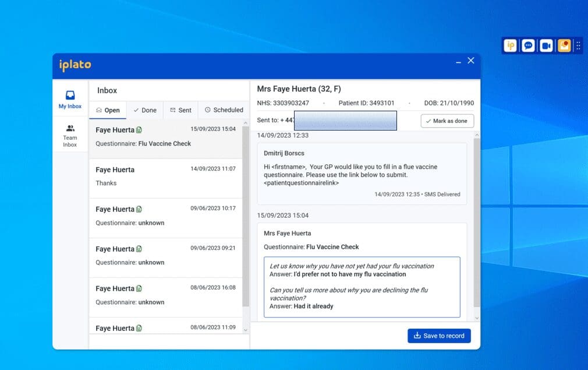Minimize the iplato window
This screenshot has height=370, width=588.
[x=458, y=62]
